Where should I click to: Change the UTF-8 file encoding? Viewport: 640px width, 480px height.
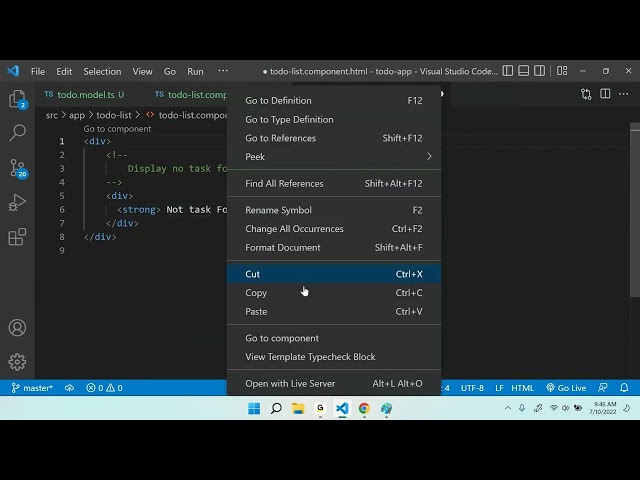(x=472, y=388)
